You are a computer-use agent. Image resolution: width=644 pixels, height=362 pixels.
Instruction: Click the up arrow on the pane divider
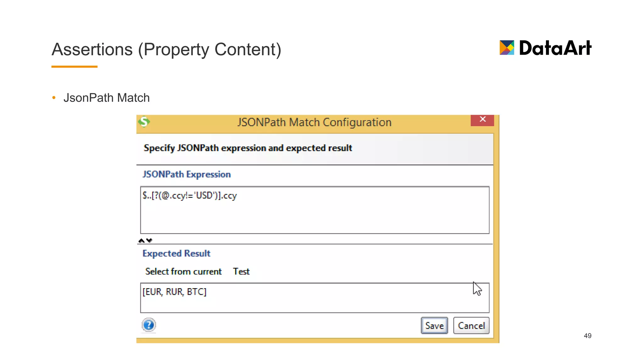click(x=142, y=241)
